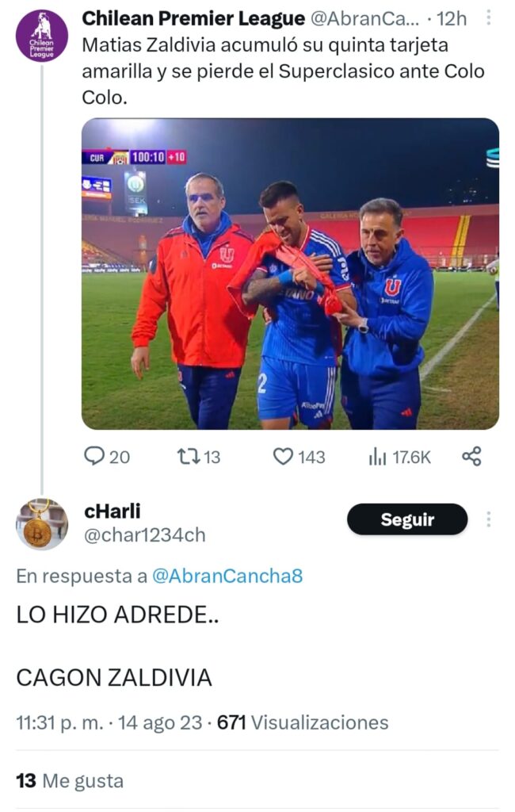The height and width of the screenshot is (812, 515).
Task: Click the reply comment bubble icon
Action: point(93,456)
